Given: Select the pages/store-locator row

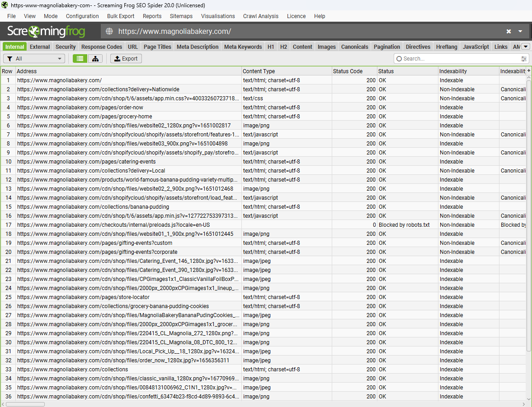Looking at the screenshot, I should [x=83, y=297].
